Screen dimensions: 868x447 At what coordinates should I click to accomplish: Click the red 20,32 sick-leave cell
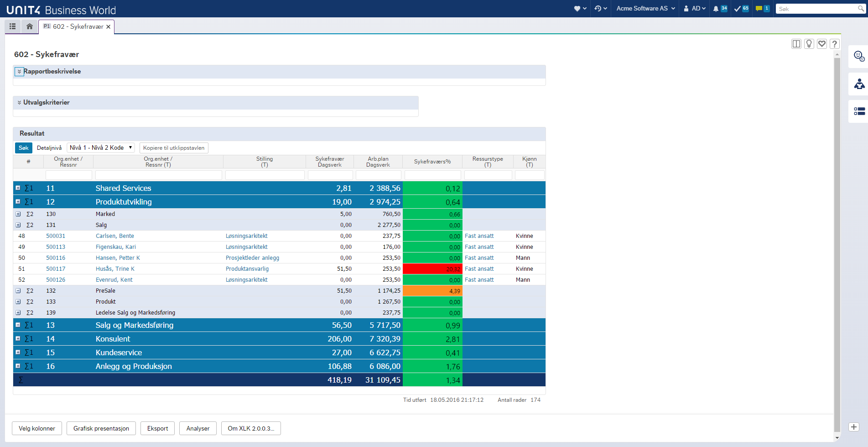[x=432, y=269]
